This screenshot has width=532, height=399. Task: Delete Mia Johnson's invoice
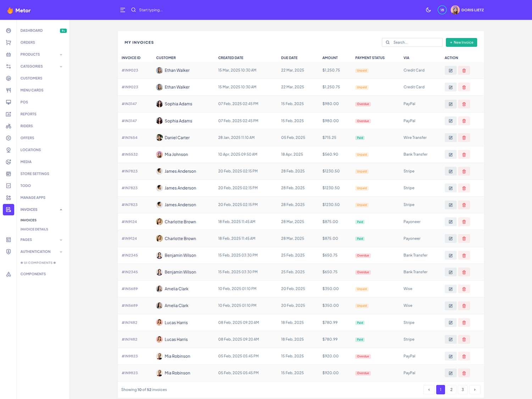(464, 155)
